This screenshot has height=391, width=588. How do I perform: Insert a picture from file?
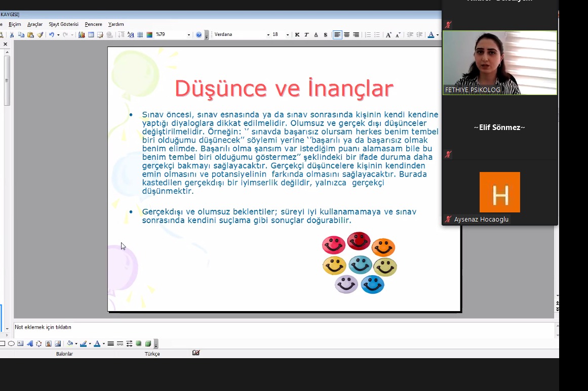click(x=58, y=343)
